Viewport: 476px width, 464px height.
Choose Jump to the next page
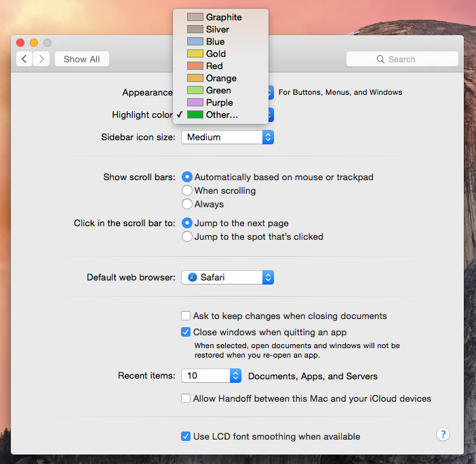pos(187,223)
